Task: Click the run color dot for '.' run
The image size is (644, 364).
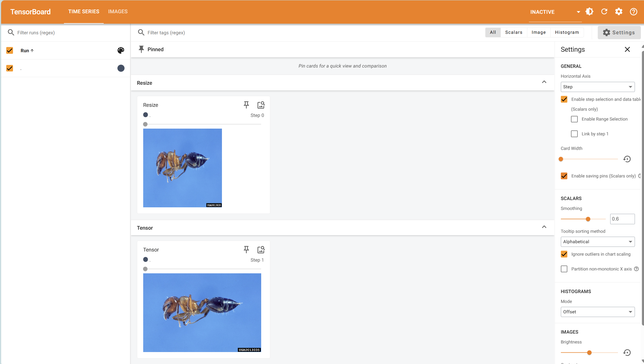Action: click(x=121, y=68)
